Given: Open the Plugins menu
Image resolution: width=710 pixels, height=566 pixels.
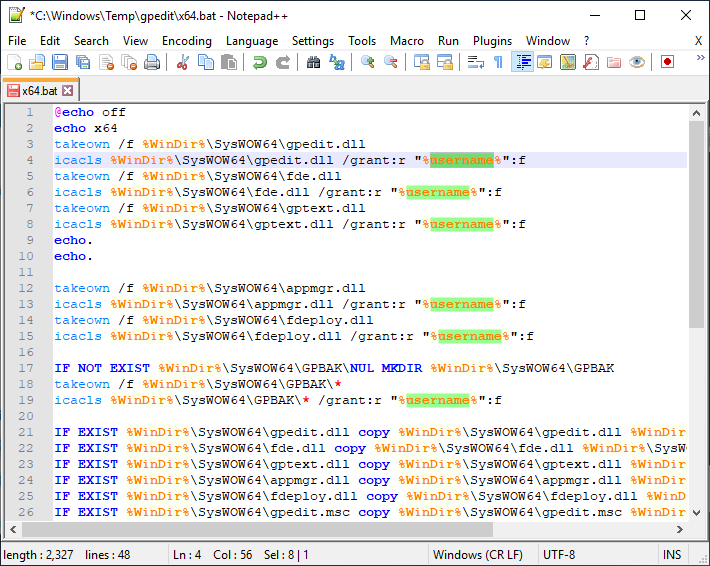Looking at the screenshot, I should 492,41.
